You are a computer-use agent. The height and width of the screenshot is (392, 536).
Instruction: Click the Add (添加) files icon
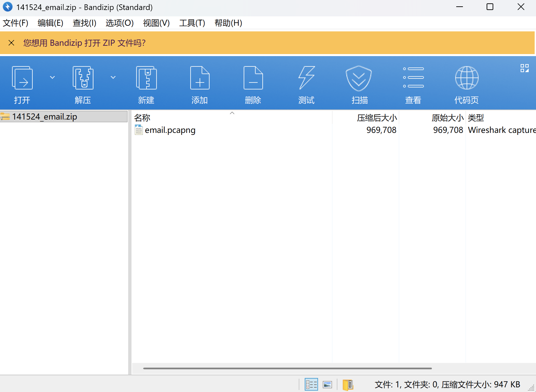(200, 78)
